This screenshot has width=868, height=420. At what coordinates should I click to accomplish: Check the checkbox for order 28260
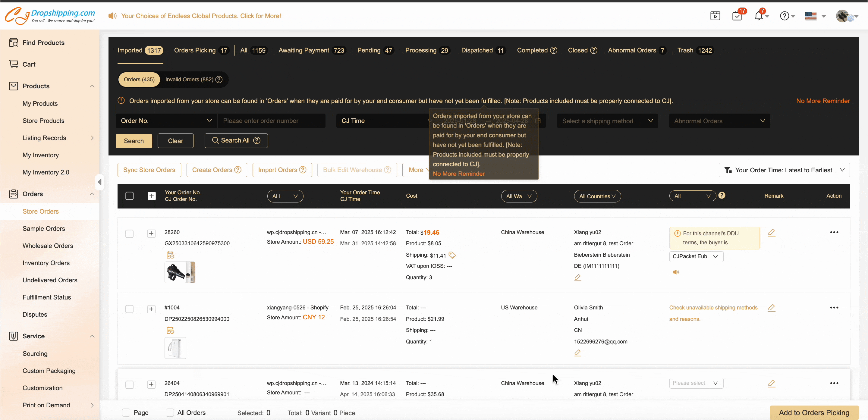tap(129, 234)
